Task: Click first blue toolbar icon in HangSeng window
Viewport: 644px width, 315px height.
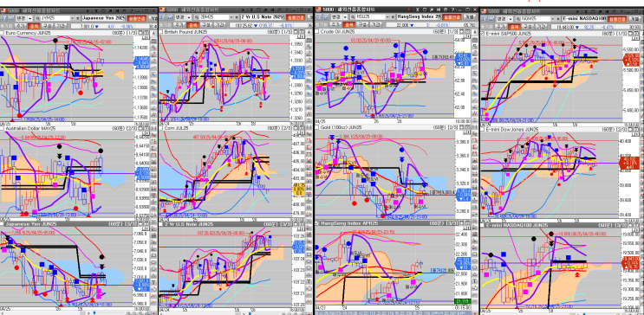Action: (x=318, y=16)
